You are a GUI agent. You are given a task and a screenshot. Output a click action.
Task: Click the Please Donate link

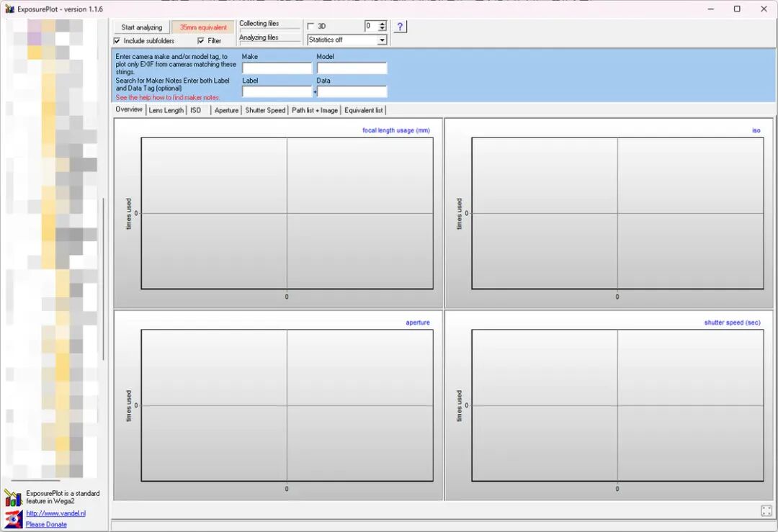pyautogui.click(x=46, y=525)
